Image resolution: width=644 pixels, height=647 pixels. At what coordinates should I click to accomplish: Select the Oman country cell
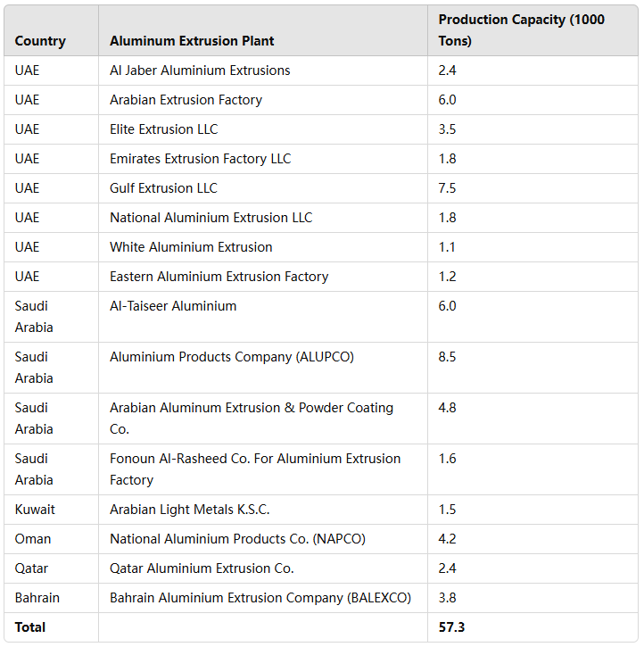[x=33, y=539]
